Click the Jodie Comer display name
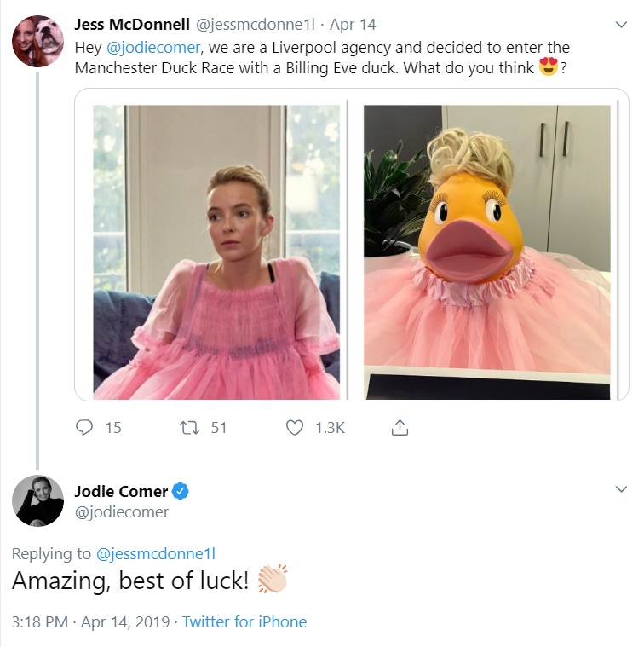The width and height of the screenshot is (644, 647). pos(121,491)
